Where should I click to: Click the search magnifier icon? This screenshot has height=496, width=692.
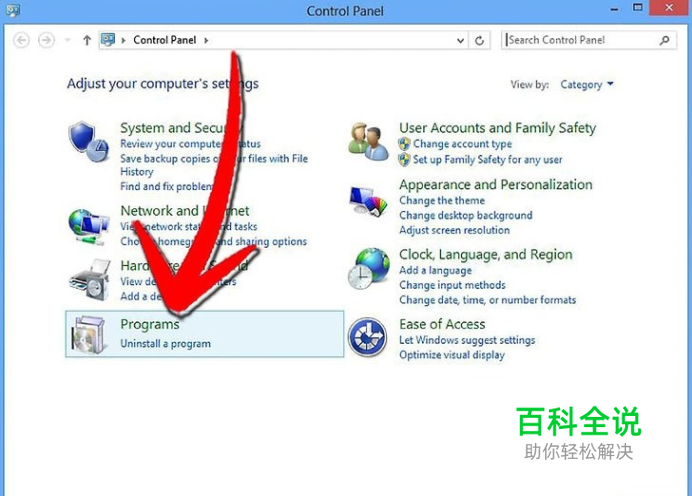click(x=665, y=41)
